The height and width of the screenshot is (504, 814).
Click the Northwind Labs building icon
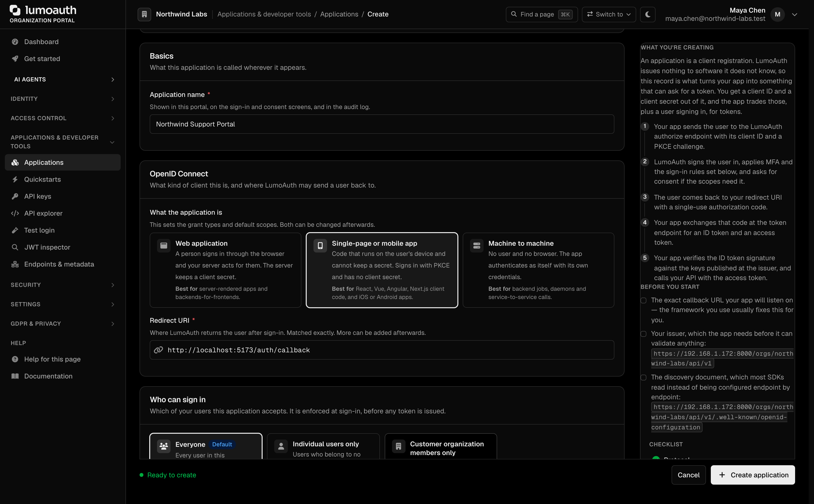144,14
